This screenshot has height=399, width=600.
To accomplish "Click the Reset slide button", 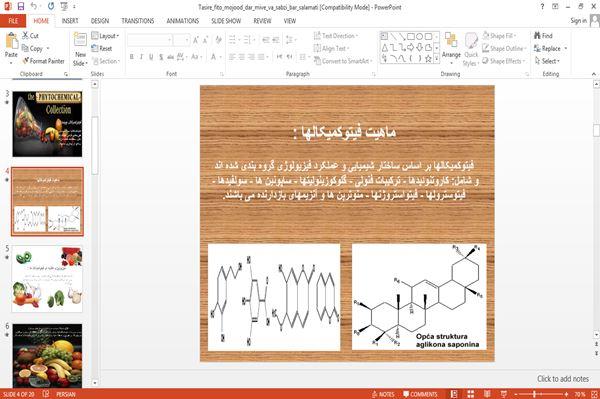I will click(x=102, y=48).
